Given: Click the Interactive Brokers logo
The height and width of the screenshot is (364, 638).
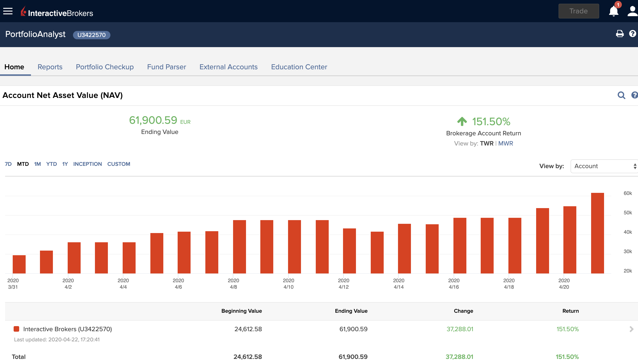Looking at the screenshot, I should click(57, 12).
